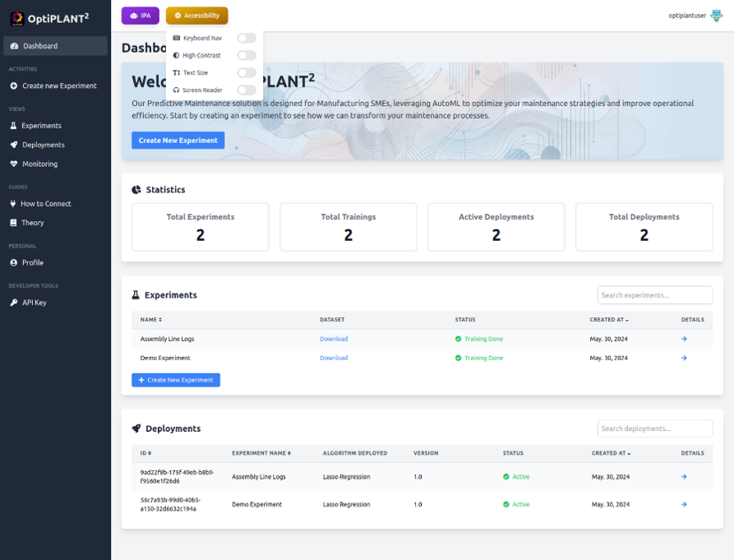This screenshot has width=734, height=560.
Task: Collapse the Accessibility dropdown menu
Action: (196, 16)
